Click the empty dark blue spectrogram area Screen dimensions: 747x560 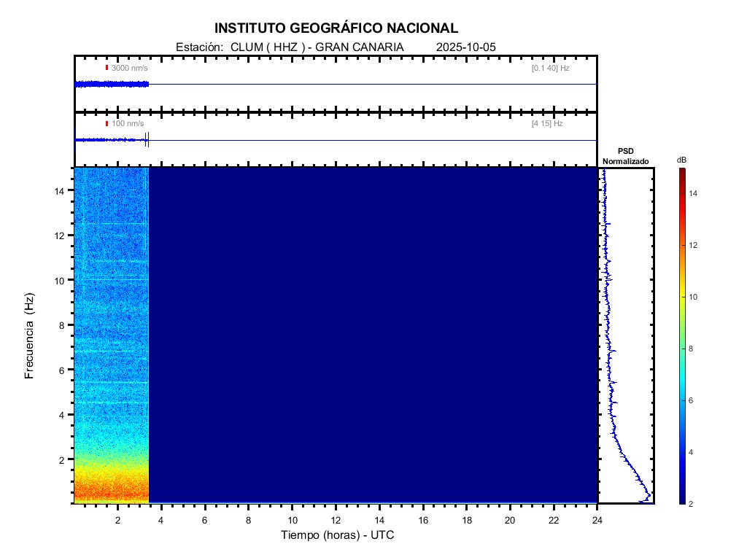[x=372, y=334]
